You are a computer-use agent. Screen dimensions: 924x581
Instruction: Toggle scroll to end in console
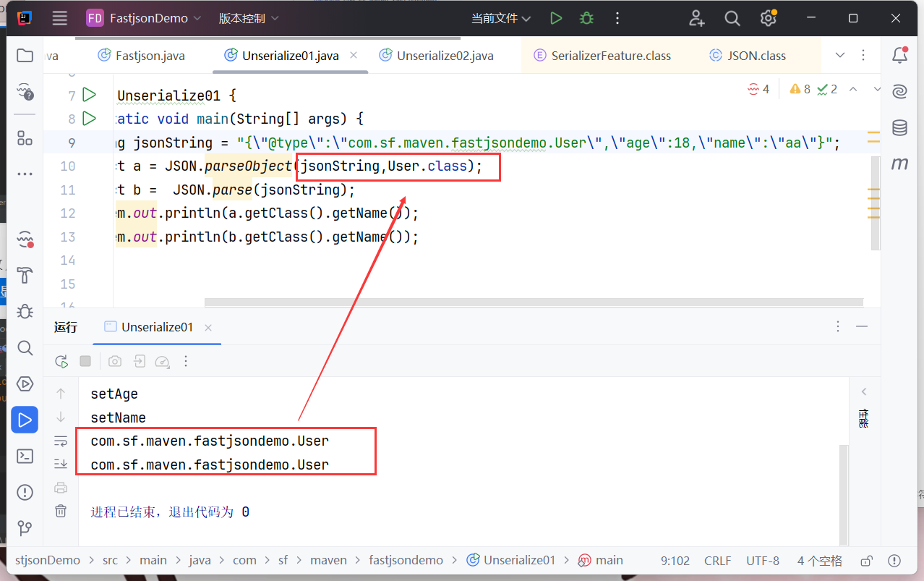pyautogui.click(x=61, y=464)
